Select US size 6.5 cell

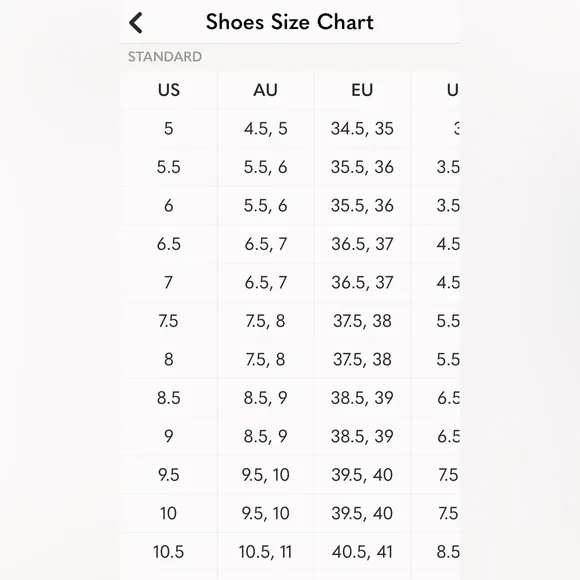click(x=169, y=244)
